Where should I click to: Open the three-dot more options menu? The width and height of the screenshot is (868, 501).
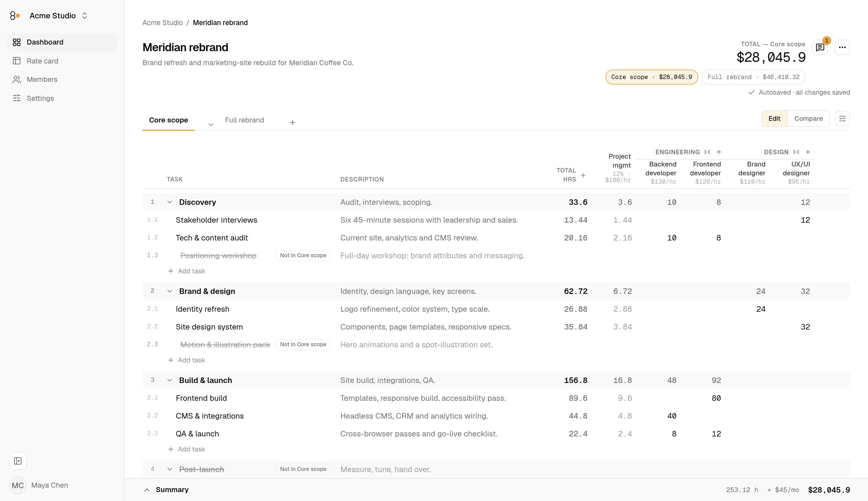tap(842, 47)
